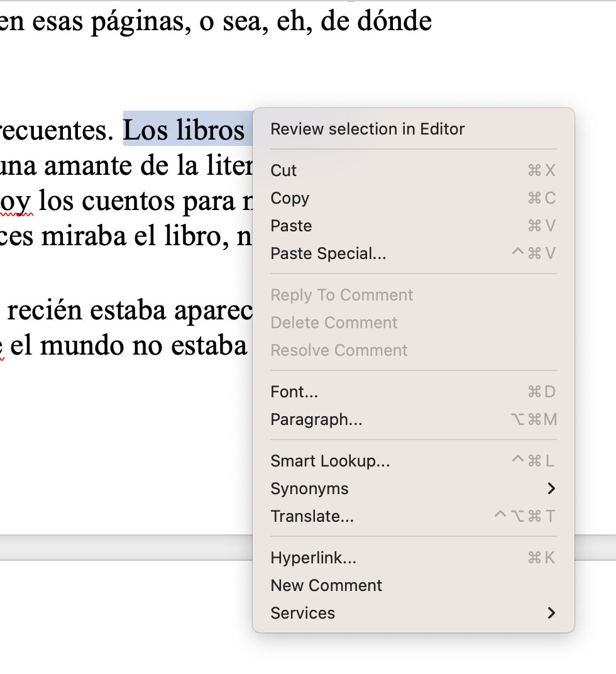616x674 pixels.
Task: Click the word "miraba" in the document
Action: (x=84, y=236)
